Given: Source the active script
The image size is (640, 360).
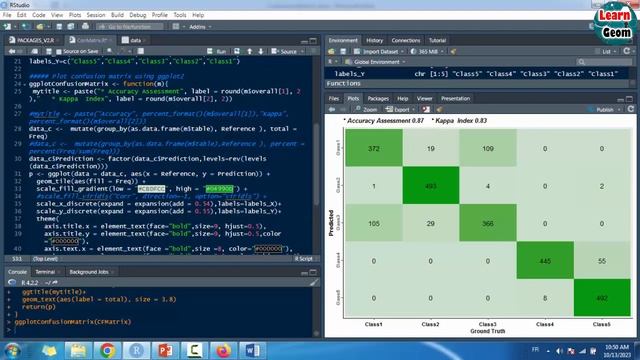Looking at the screenshot, I should 284,51.
